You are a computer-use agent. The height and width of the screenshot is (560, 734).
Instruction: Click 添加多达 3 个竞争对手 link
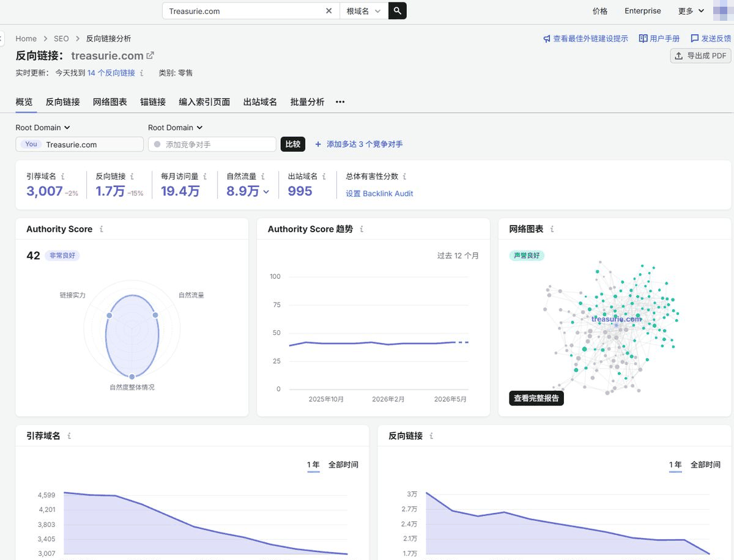click(x=358, y=144)
